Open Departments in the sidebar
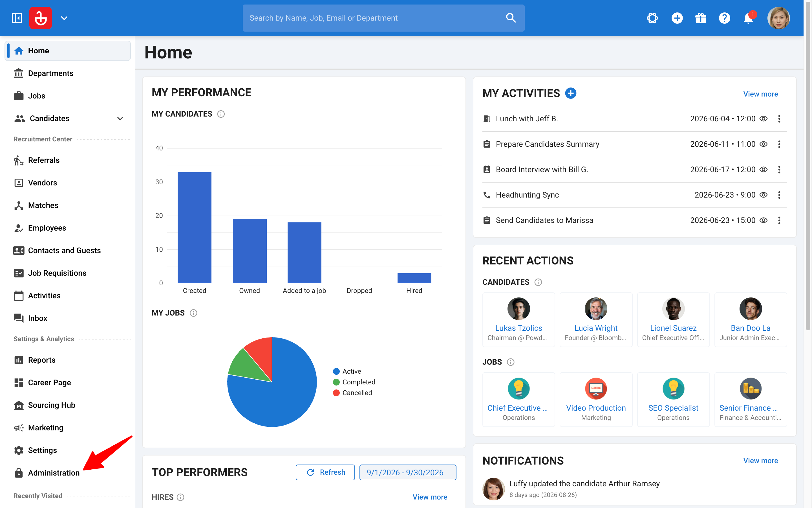This screenshot has height=508, width=812. pyautogui.click(x=67, y=73)
